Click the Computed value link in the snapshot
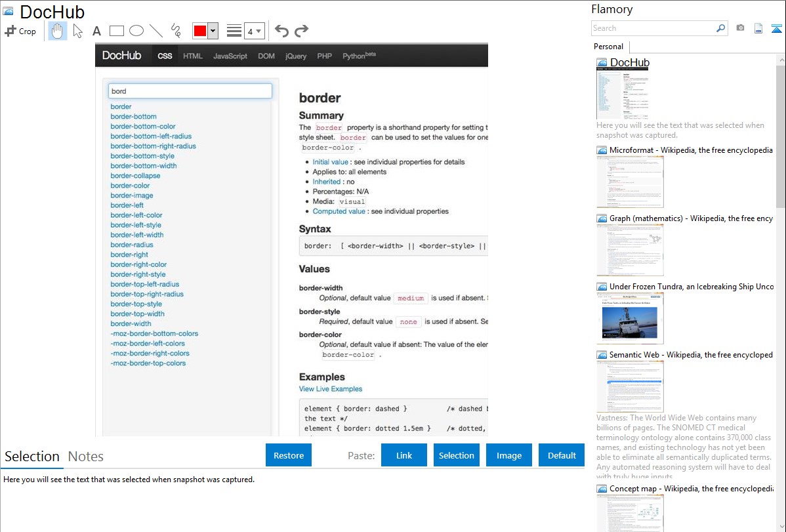This screenshot has width=786, height=532. pyautogui.click(x=339, y=212)
